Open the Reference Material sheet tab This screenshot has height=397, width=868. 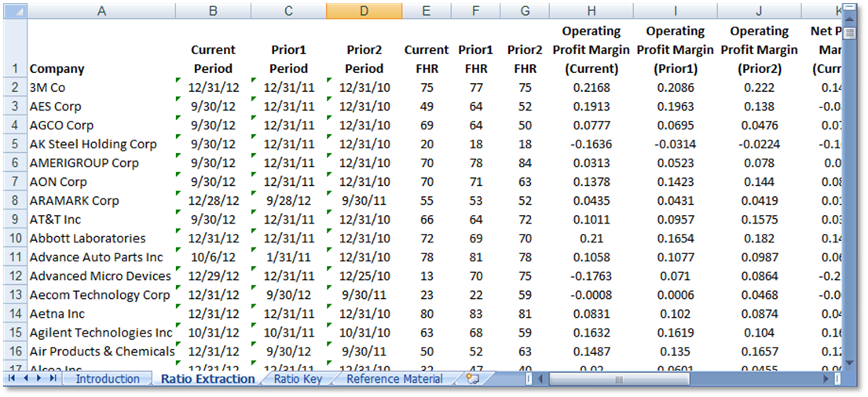pos(394,379)
